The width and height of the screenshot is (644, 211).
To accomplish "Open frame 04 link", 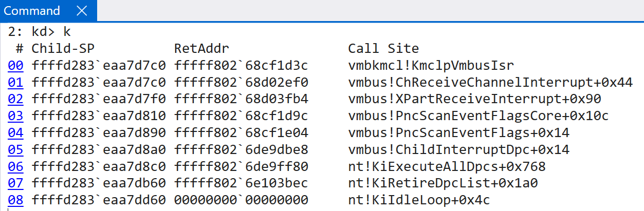I will (x=16, y=133).
